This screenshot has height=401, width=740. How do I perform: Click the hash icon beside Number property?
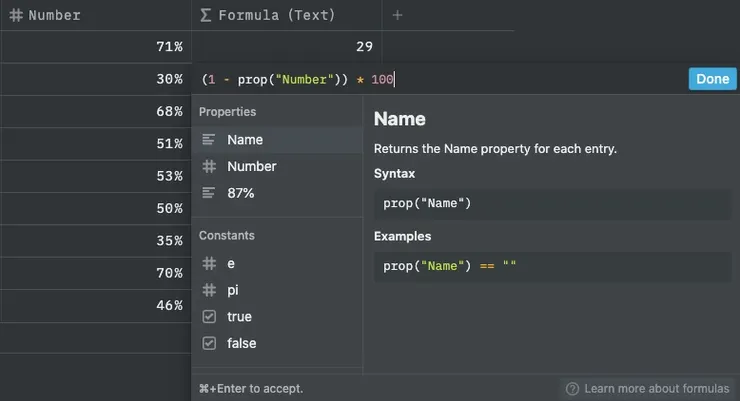pos(209,167)
